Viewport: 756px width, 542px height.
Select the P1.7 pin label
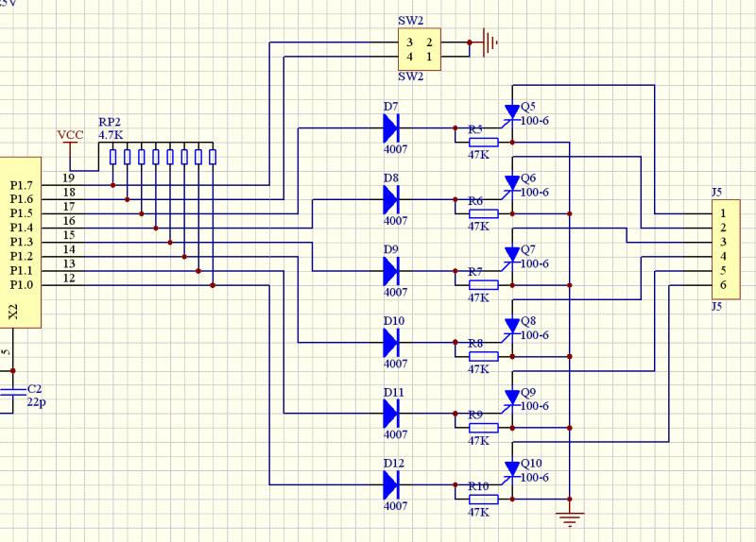pyautogui.click(x=21, y=184)
